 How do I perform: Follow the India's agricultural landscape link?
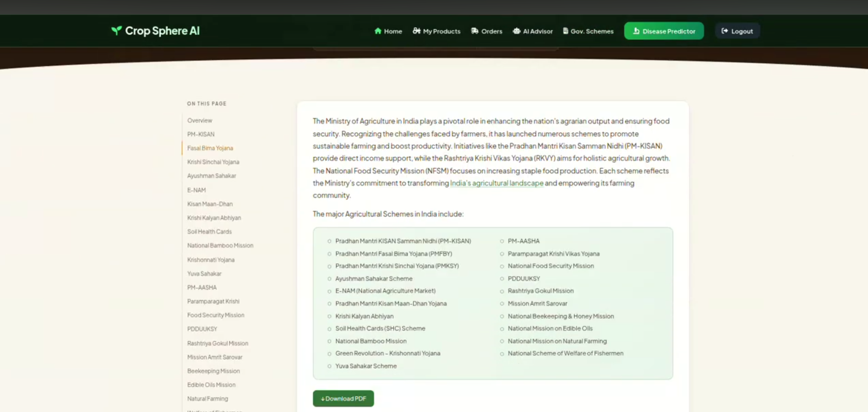coord(497,183)
